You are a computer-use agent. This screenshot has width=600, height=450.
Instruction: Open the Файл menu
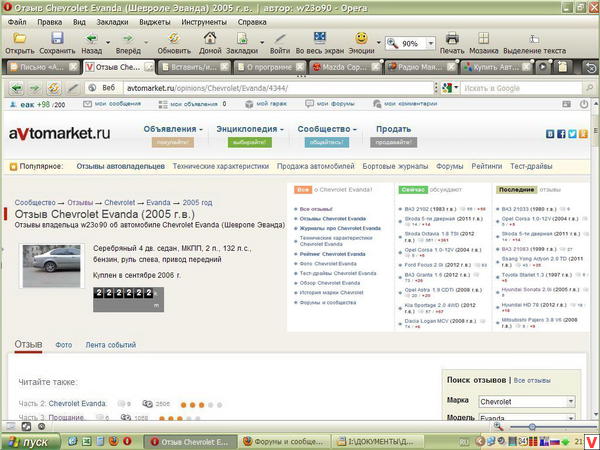[17, 22]
